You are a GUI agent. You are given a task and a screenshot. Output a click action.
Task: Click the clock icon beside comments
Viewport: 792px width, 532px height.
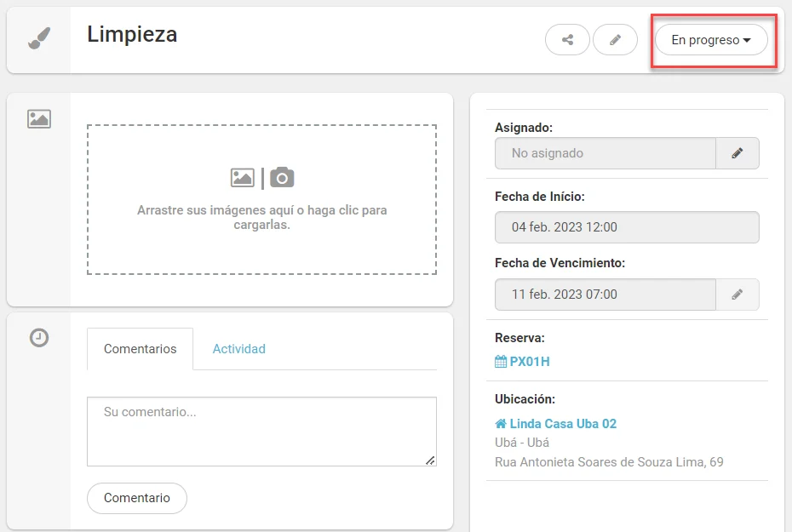(x=39, y=338)
